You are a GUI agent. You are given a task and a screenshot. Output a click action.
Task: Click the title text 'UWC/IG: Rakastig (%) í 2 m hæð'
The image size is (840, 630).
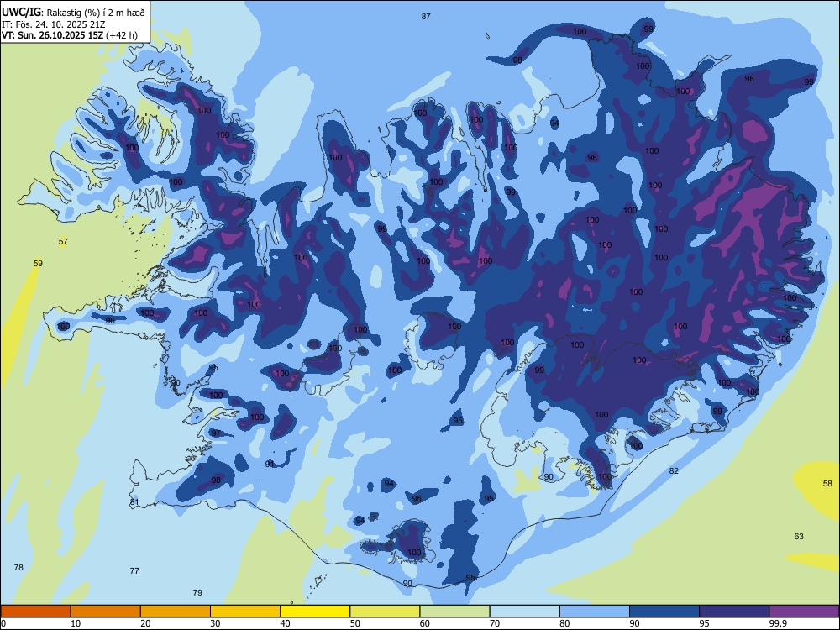[x=73, y=13]
